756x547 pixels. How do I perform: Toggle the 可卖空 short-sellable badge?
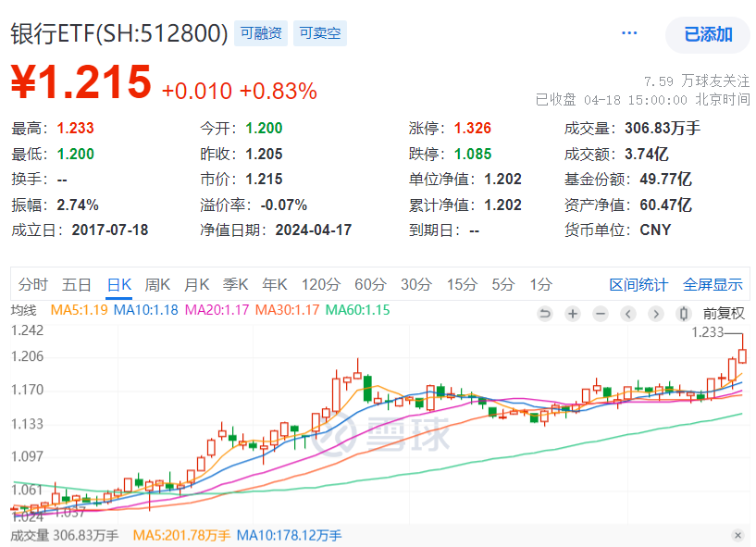tap(319, 31)
